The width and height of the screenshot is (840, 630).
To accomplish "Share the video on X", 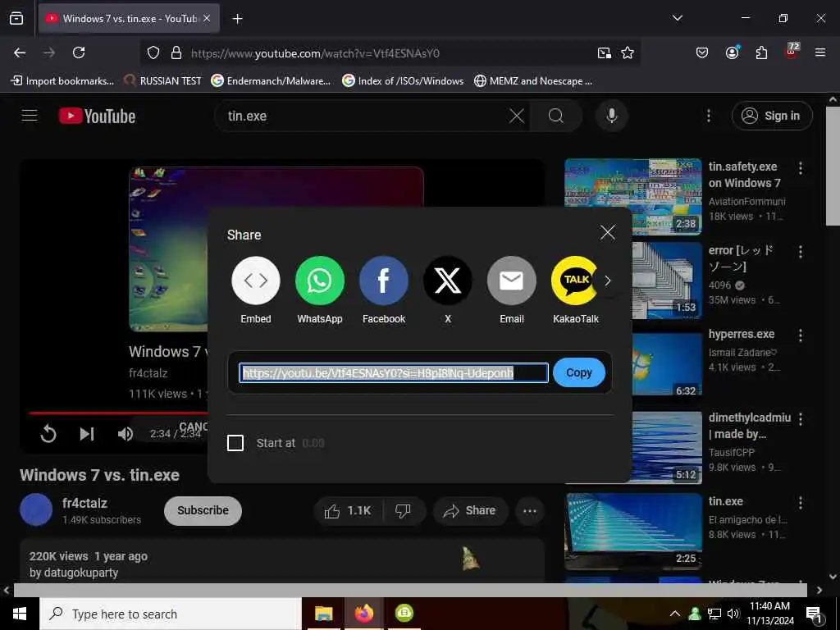I will [x=447, y=290].
